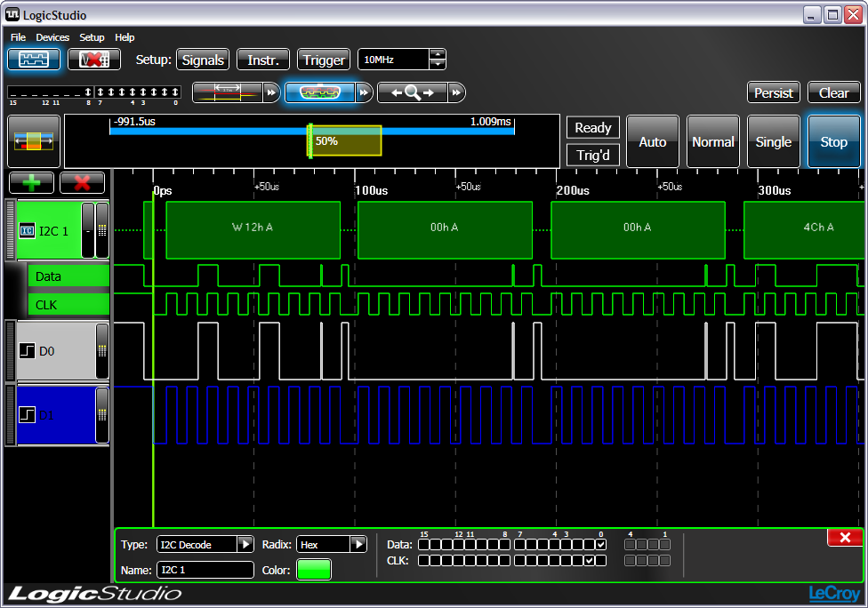868x608 pixels.
Task: Close the I2C decode settings panel
Action: click(845, 537)
